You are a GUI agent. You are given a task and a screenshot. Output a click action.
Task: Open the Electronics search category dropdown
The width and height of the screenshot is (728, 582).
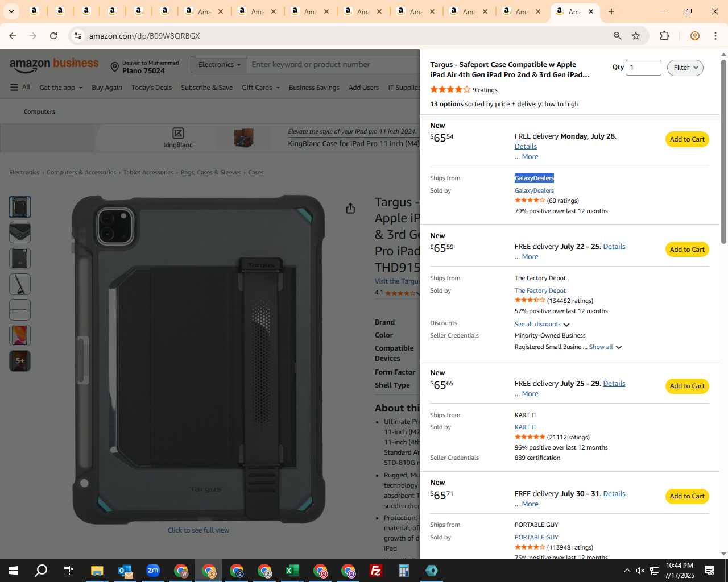pos(219,64)
